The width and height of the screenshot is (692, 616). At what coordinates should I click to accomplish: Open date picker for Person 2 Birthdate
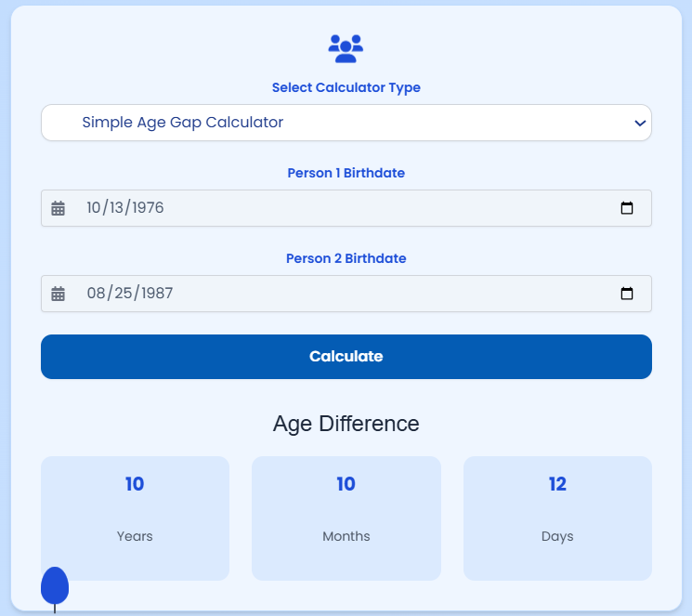[627, 294]
